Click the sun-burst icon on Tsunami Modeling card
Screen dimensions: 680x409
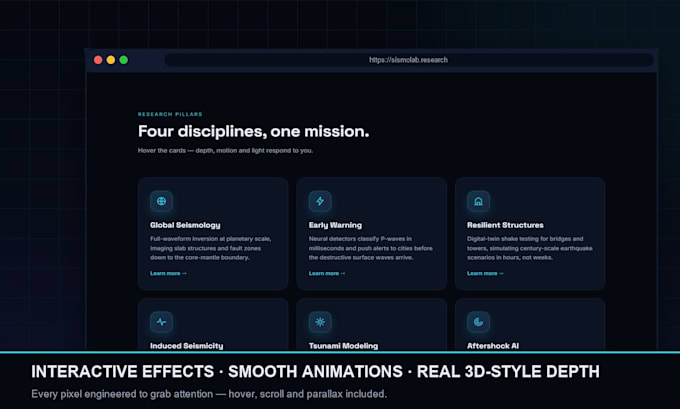coord(320,322)
